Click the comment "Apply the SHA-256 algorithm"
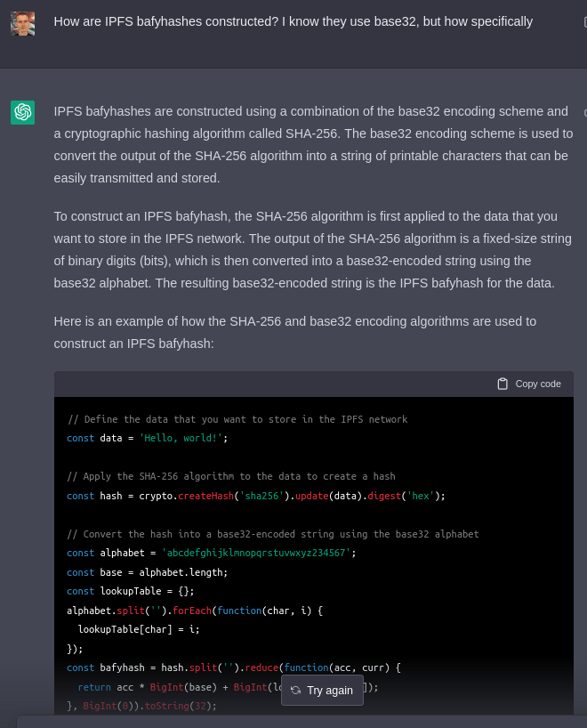Viewport: 587px width, 728px height. [231, 476]
